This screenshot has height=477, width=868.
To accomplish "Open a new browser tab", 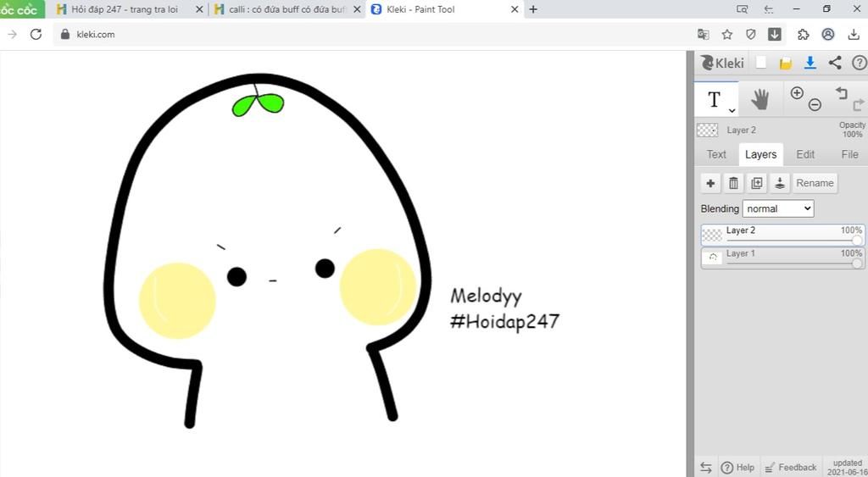I will point(533,9).
